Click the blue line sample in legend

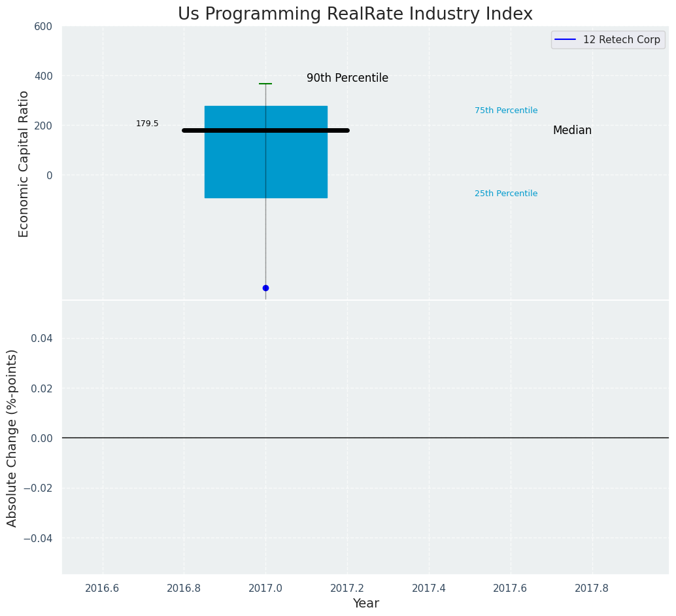[565, 40]
